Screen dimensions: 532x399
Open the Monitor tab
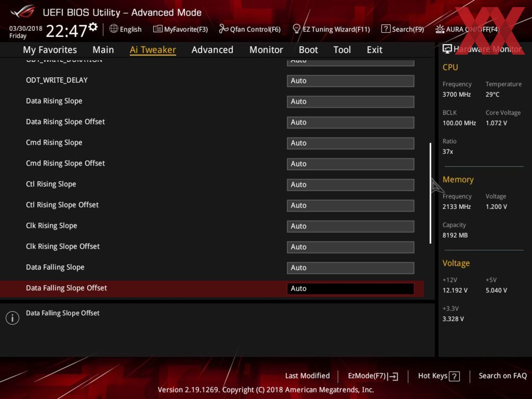(x=266, y=50)
